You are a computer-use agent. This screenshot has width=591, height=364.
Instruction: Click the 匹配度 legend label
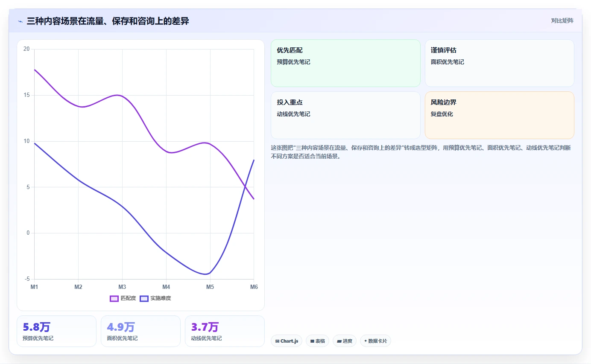[128, 298]
